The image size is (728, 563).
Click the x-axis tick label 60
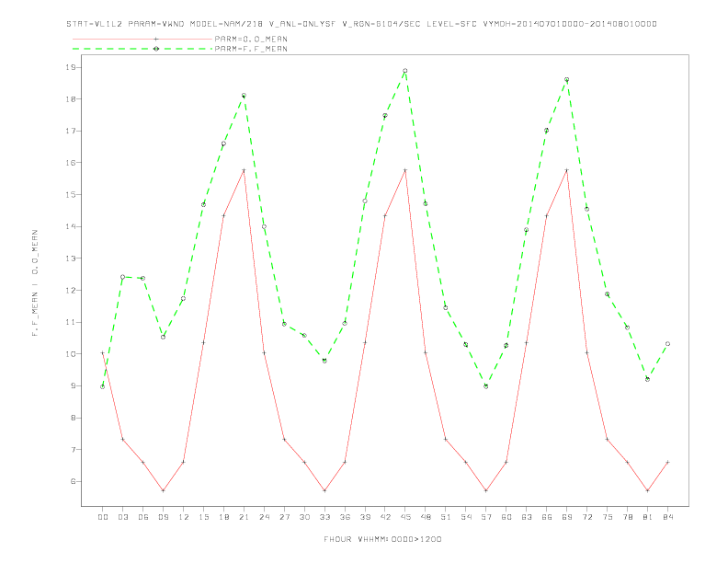[x=506, y=517]
